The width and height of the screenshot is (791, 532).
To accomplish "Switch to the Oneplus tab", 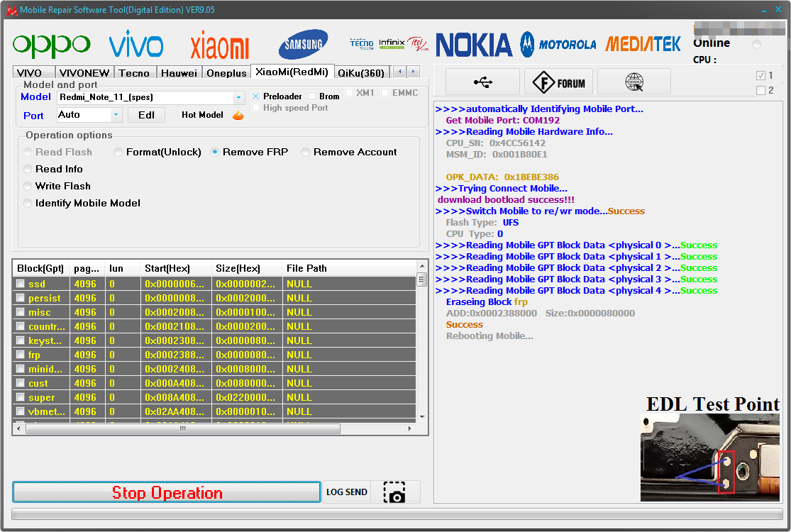I will click(x=226, y=72).
